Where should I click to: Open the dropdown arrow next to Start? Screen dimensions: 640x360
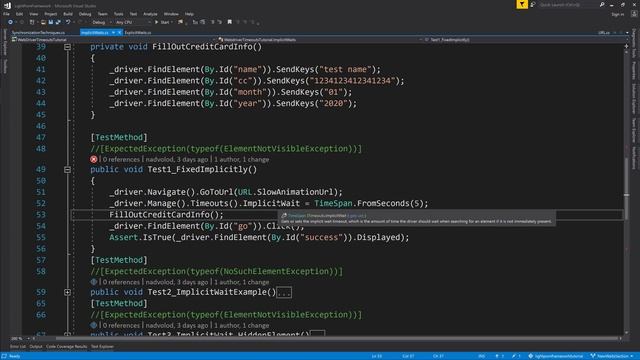click(x=172, y=22)
